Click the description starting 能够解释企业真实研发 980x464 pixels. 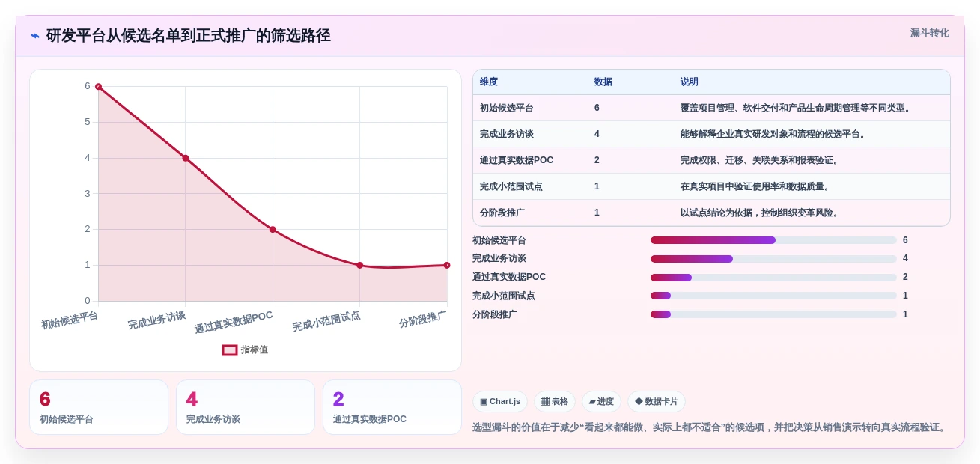[x=774, y=134]
